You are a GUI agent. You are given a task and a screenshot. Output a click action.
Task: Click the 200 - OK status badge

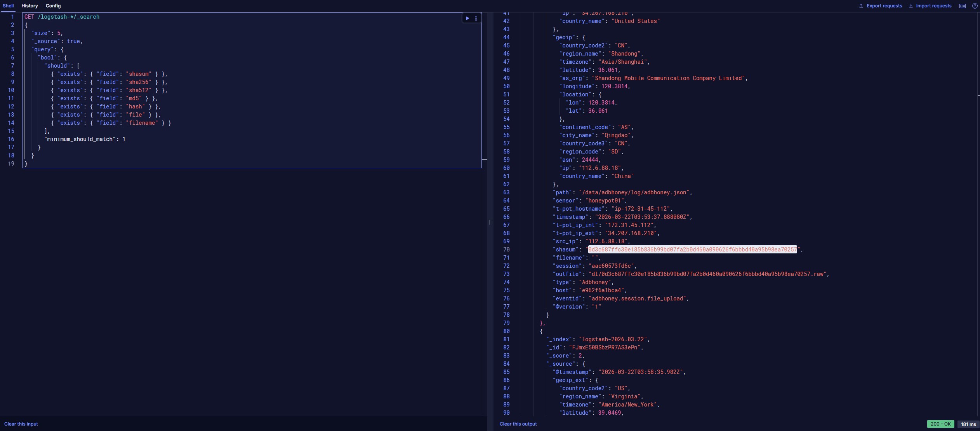pyautogui.click(x=940, y=424)
